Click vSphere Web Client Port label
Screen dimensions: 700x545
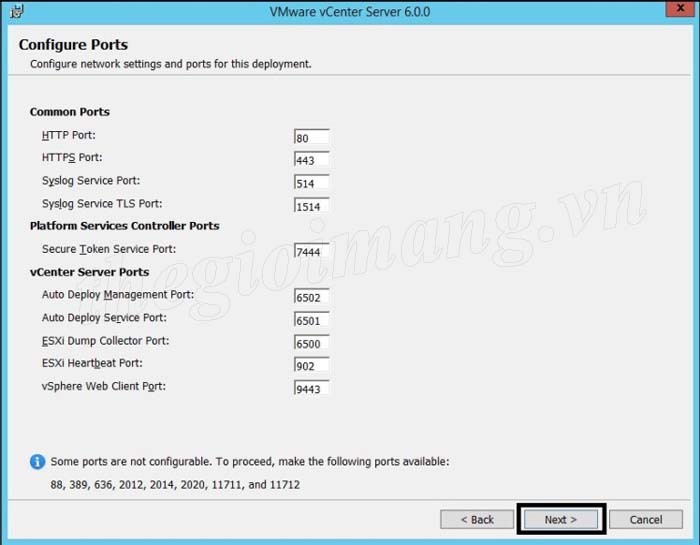pos(104,387)
